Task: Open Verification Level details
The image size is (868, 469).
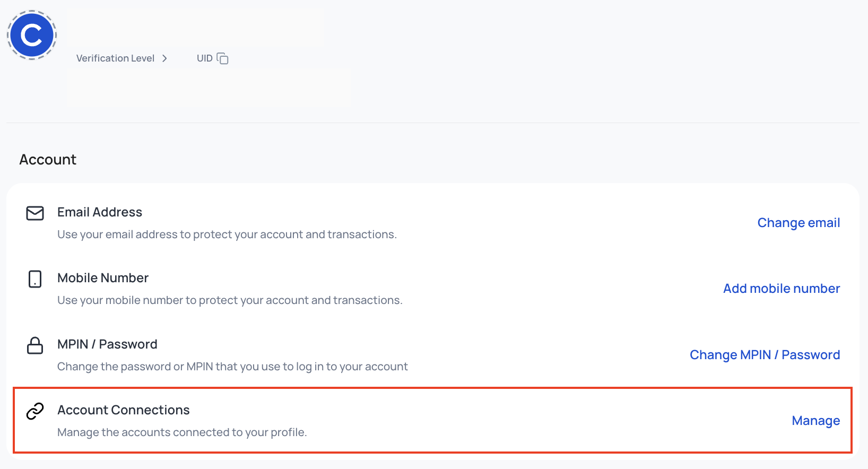Action: 116,58
